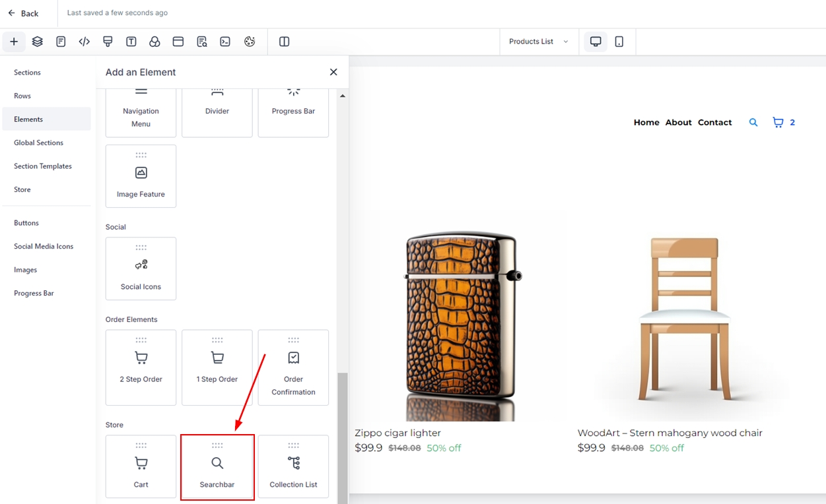Add the Searchbar store element

217,467
